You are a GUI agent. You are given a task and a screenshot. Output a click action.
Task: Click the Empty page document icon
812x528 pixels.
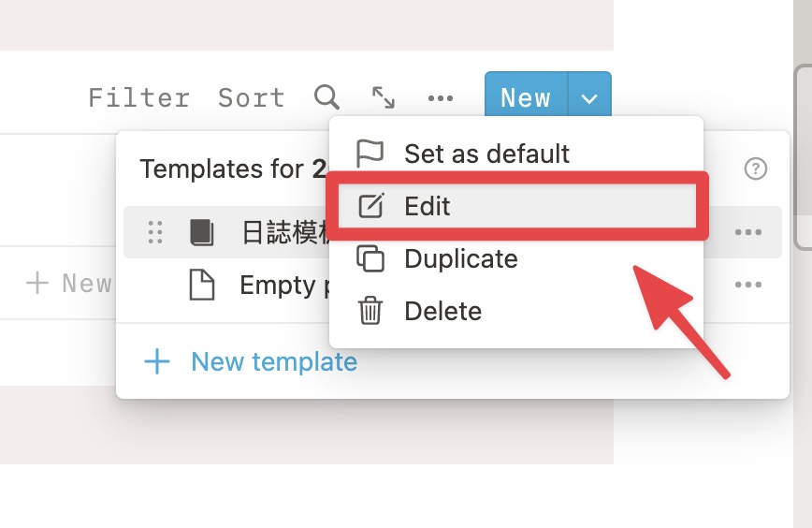point(201,285)
